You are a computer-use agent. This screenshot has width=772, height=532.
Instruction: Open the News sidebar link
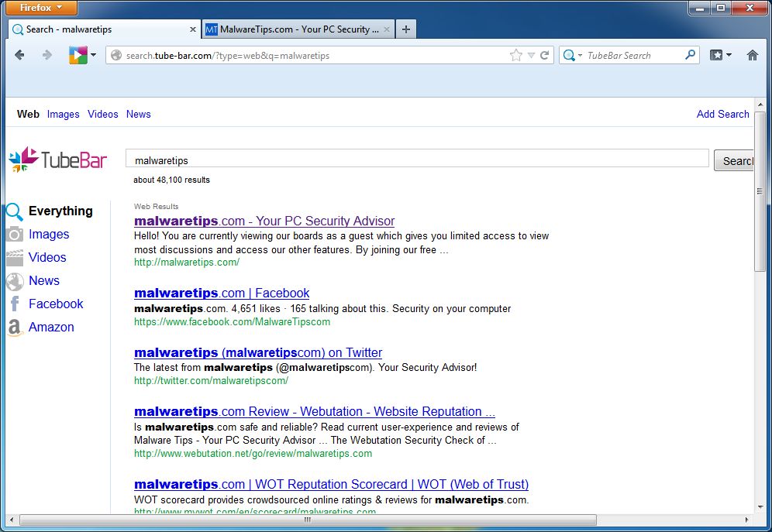pos(44,280)
